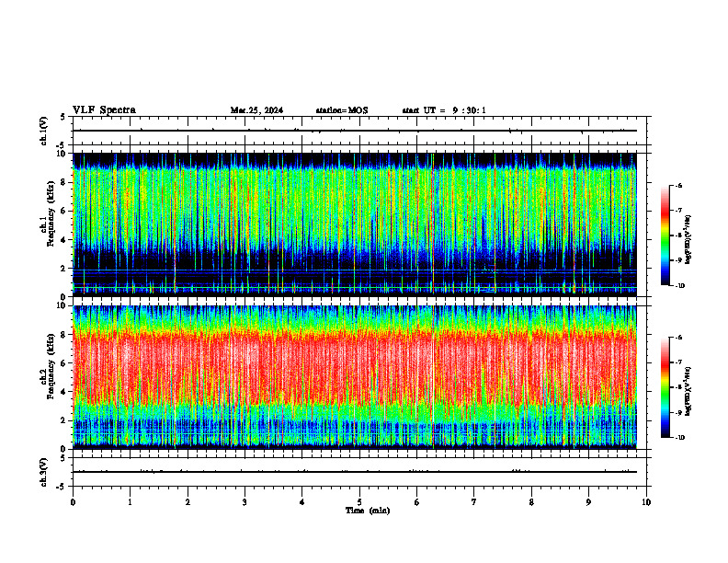Click time axis tick label "8"
This screenshot has width=728, height=563.
pos(531,502)
